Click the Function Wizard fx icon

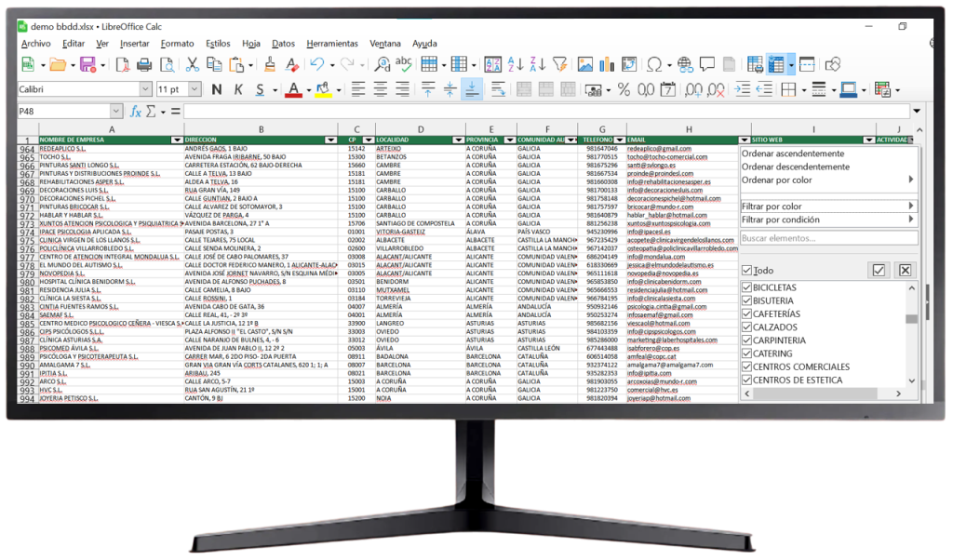[136, 112]
